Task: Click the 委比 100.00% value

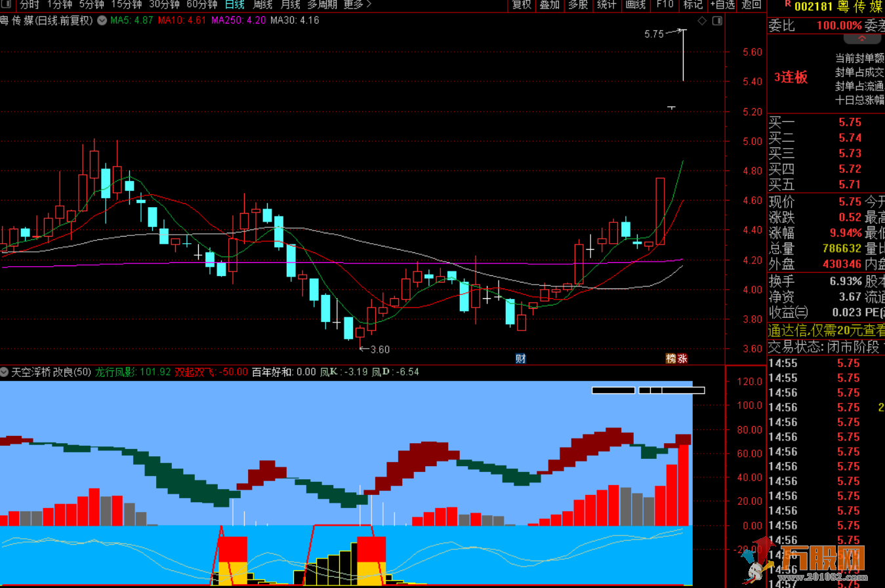Action: pyautogui.click(x=839, y=26)
